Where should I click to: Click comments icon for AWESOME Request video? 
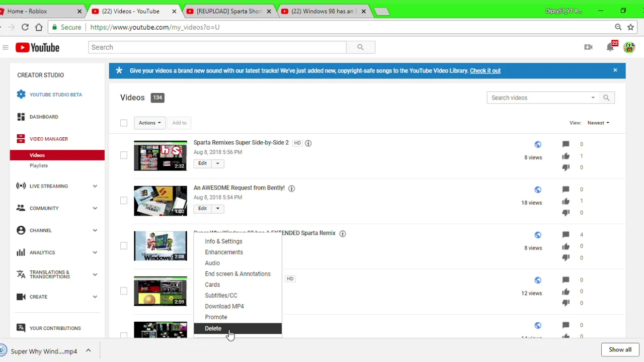pyautogui.click(x=566, y=190)
